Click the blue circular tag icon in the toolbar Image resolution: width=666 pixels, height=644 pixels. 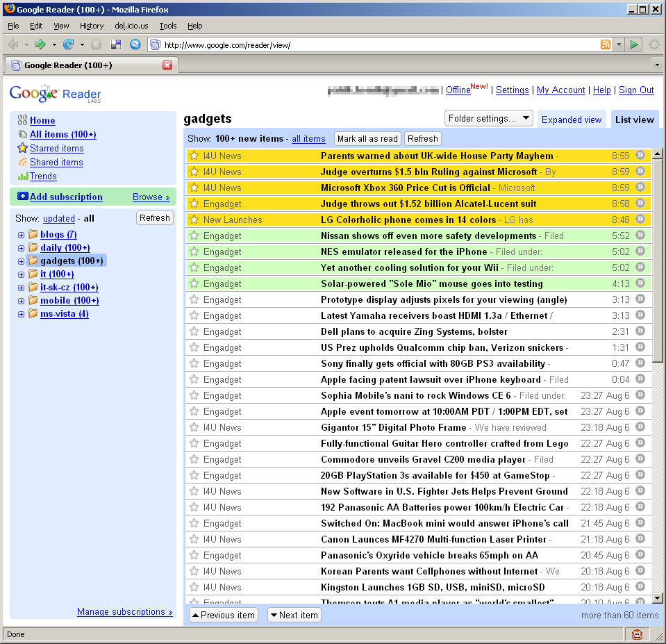(135, 44)
